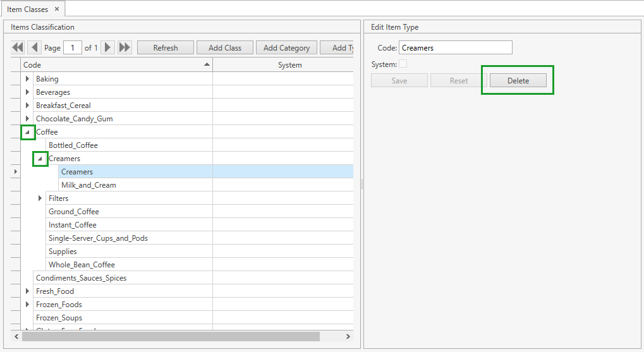
Task: Close the Item Classes tab
Action: 56,9
